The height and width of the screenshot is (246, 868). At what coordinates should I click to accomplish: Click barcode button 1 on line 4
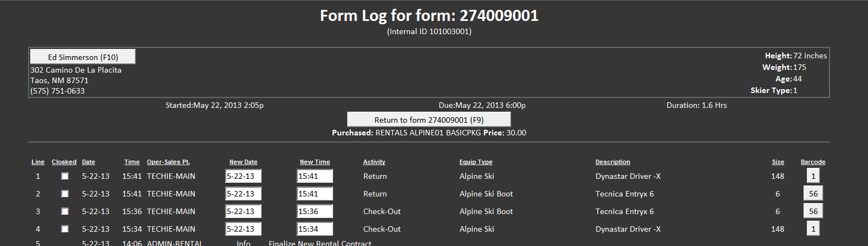click(x=813, y=229)
